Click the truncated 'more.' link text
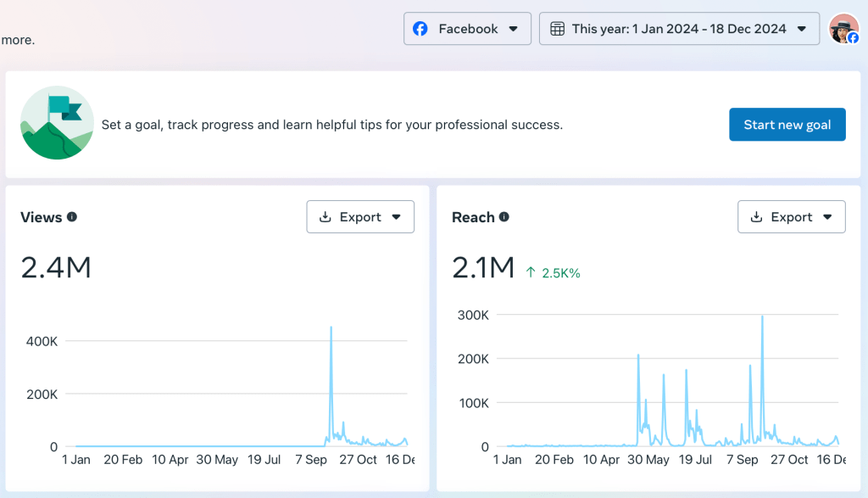Viewport: 868px width, 498px height. pyautogui.click(x=18, y=40)
